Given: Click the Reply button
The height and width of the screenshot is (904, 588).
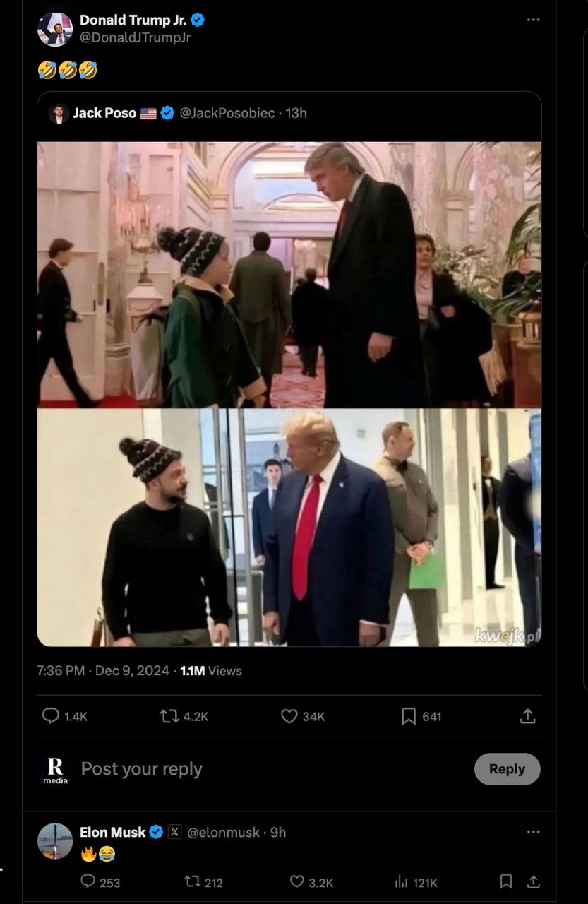Looking at the screenshot, I should (507, 769).
